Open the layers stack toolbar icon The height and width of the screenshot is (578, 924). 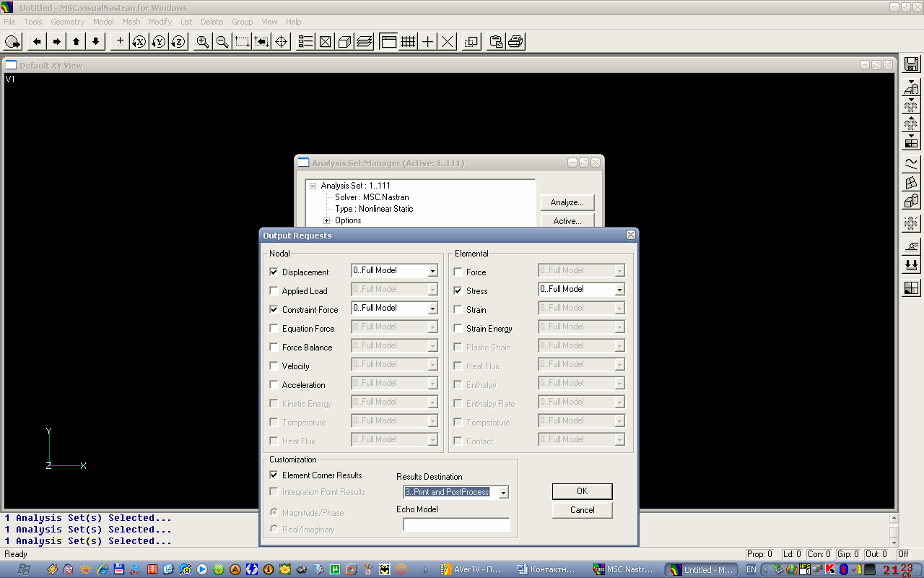coord(364,42)
